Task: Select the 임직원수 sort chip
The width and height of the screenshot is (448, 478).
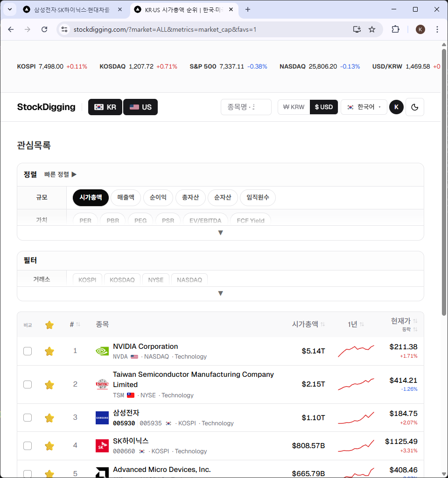Action: [x=258, y=198]
